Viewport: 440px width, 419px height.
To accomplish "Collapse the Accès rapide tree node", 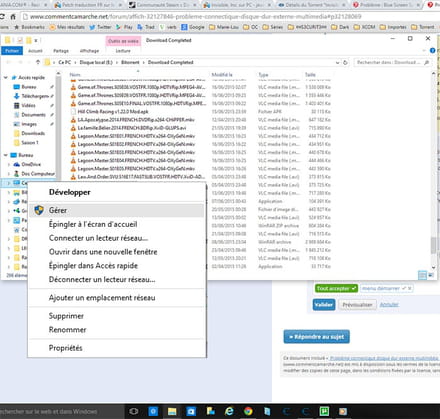I will (x=6, y=77).
